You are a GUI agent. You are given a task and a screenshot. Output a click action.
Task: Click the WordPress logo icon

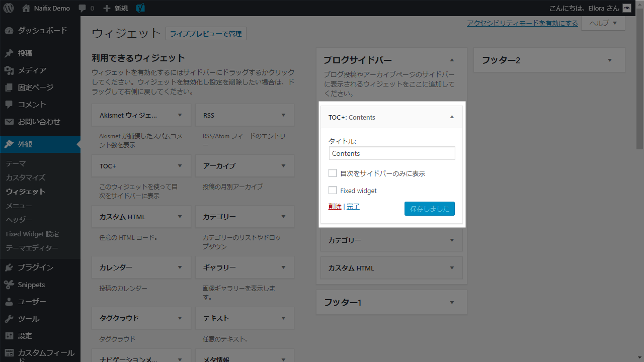8,8
